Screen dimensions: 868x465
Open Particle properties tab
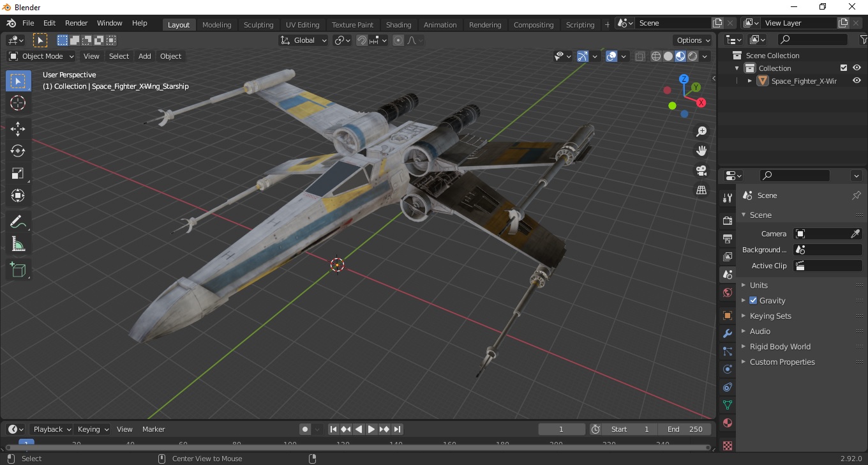pos(727,351)
